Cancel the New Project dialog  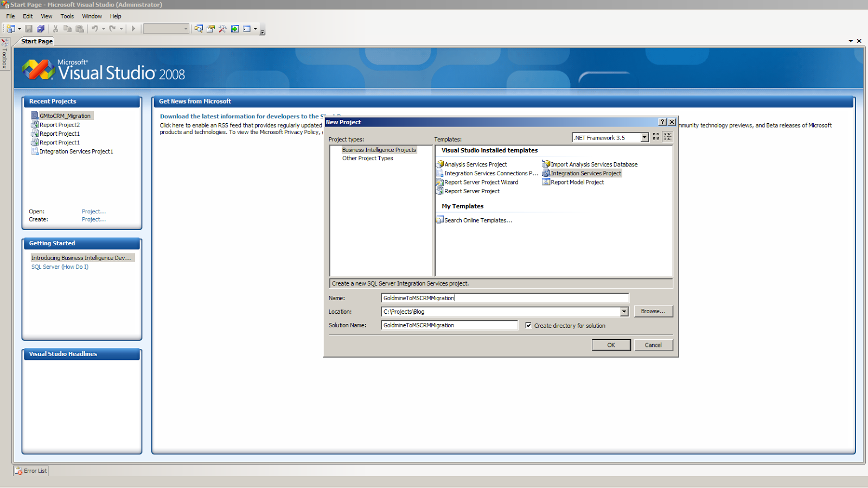click(x=653, y=345)
